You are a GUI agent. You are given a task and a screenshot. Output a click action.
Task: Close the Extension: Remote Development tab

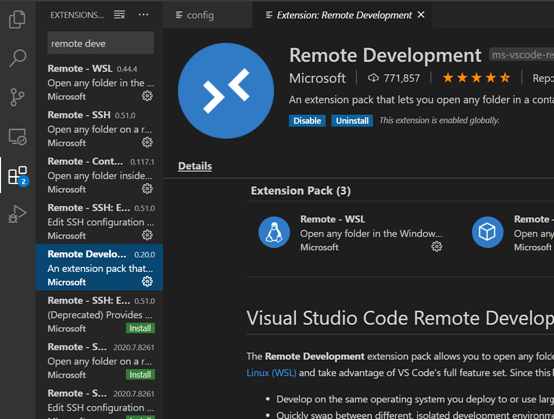pos(421,15)
